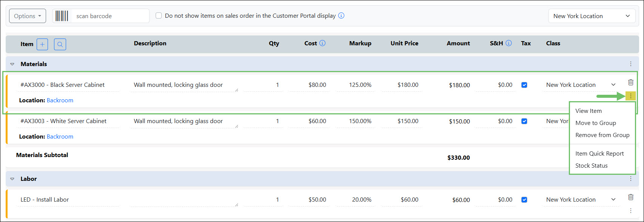Show Customer Portal display info icon
The height and width of the screenshot is (222, 644).
pos(341,16)
